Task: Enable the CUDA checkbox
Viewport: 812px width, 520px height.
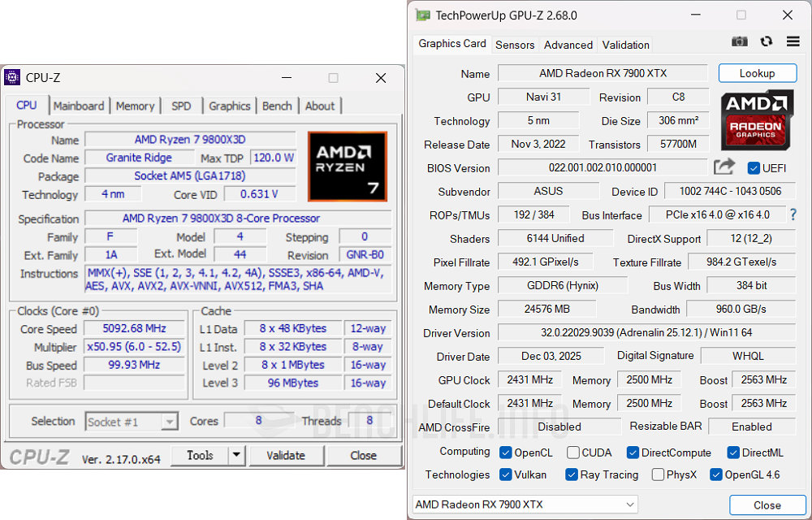Action: point(573,453)
